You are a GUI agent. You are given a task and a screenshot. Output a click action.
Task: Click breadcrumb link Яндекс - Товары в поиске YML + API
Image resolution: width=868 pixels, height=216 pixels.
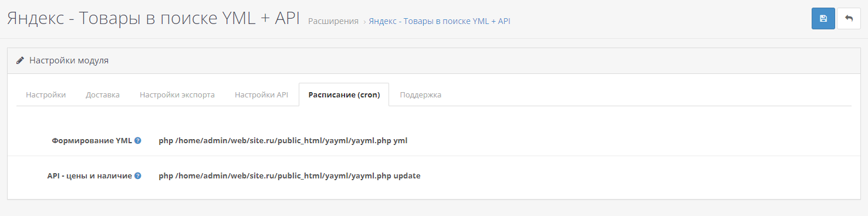(x=440, y=21)
